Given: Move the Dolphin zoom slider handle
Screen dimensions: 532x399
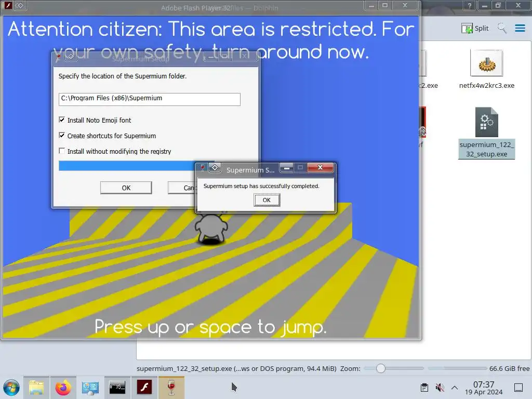Looking at the screenshot, I should [x=381, y=368].
